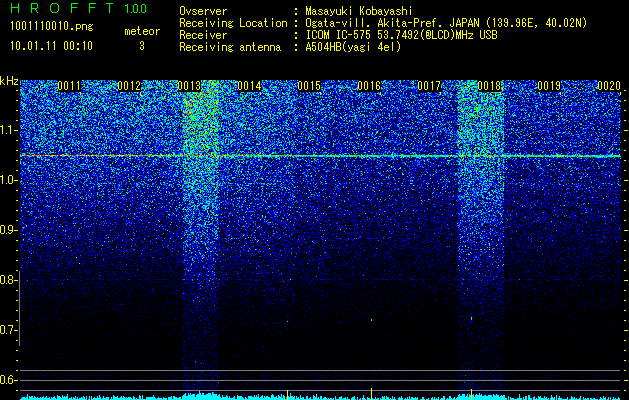Click receiver value ICOM IC-575 53.7492 MHz USB
Viewport: 629px width, 400px height.
click(401, 35)
